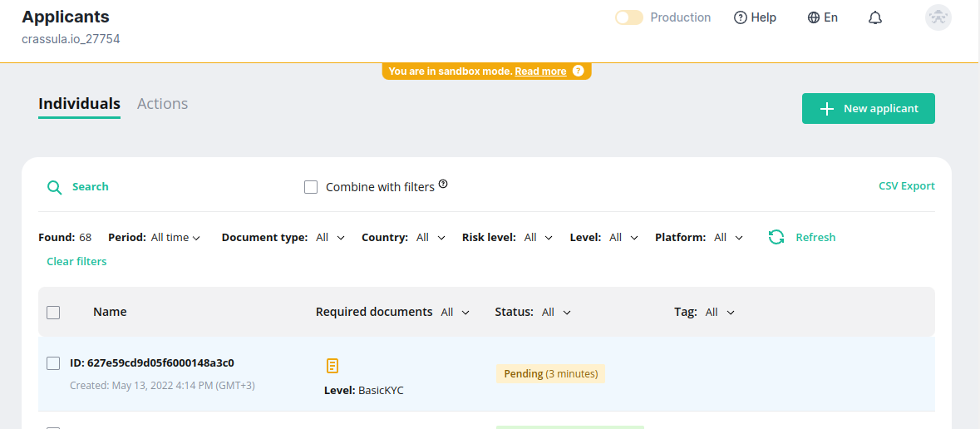The width and height of the screenshot is (980, 429).
Task: Click the CSV Export link
Action: click(x=906, y=186)
